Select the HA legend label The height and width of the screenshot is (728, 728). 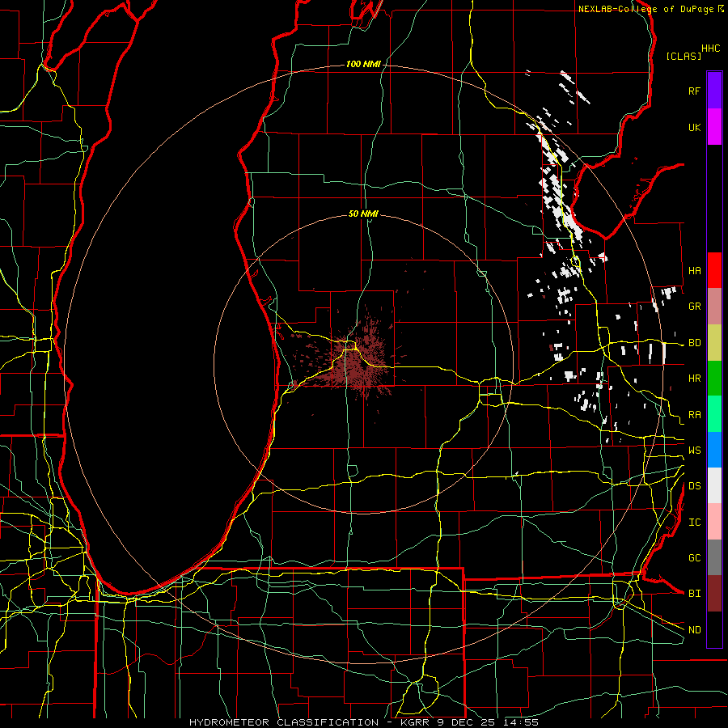(x=694, y=270)
